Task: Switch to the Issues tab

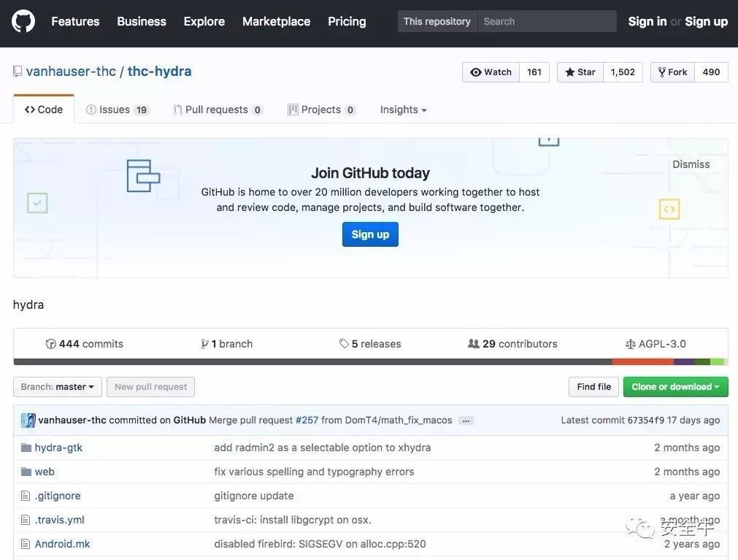Action: coord(117,110)
